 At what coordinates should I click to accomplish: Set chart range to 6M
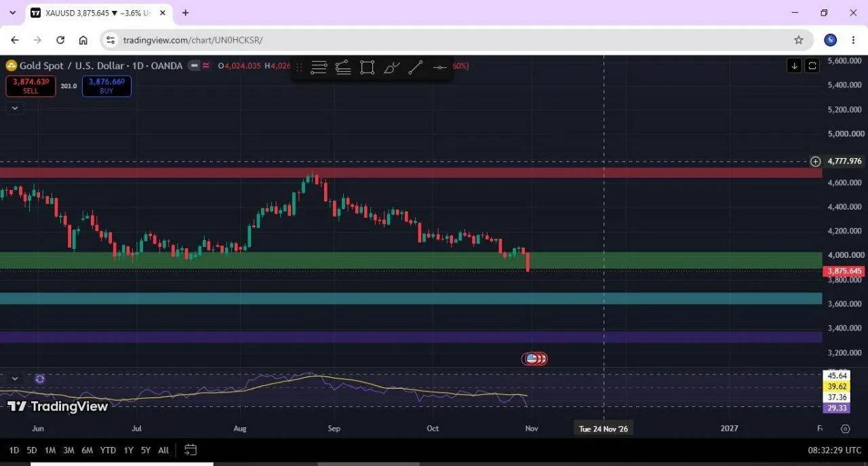point(87,450)
